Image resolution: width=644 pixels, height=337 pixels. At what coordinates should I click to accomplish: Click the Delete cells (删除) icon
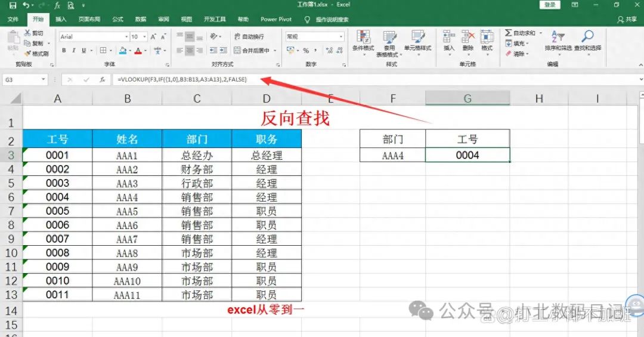(468, 37)
